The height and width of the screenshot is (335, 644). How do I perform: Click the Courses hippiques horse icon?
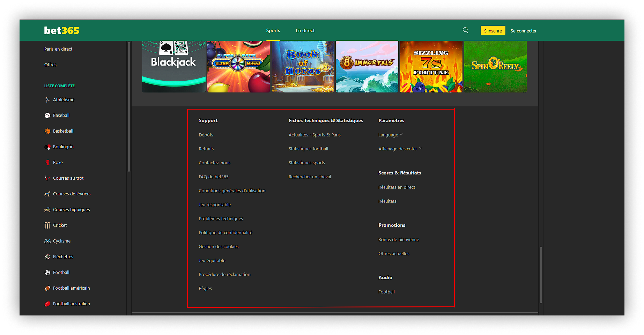(x=47, y=210)
